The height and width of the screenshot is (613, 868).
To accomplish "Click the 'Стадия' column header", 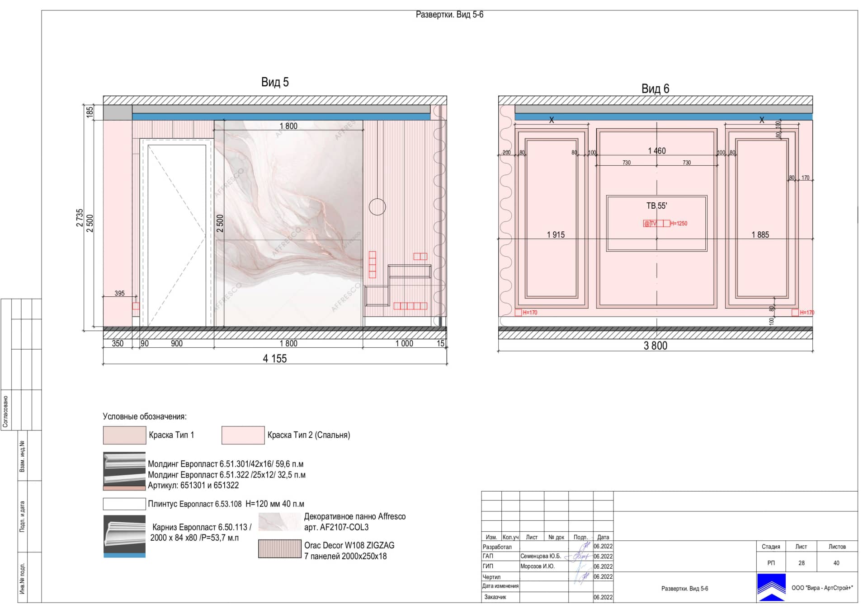I will pyautogui.click(x=771, y=546).
